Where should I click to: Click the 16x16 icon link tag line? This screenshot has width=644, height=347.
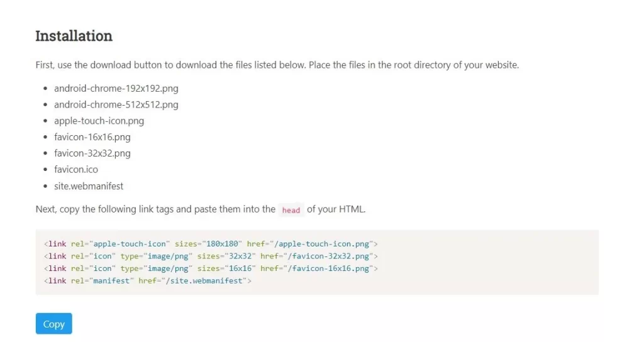211,268
